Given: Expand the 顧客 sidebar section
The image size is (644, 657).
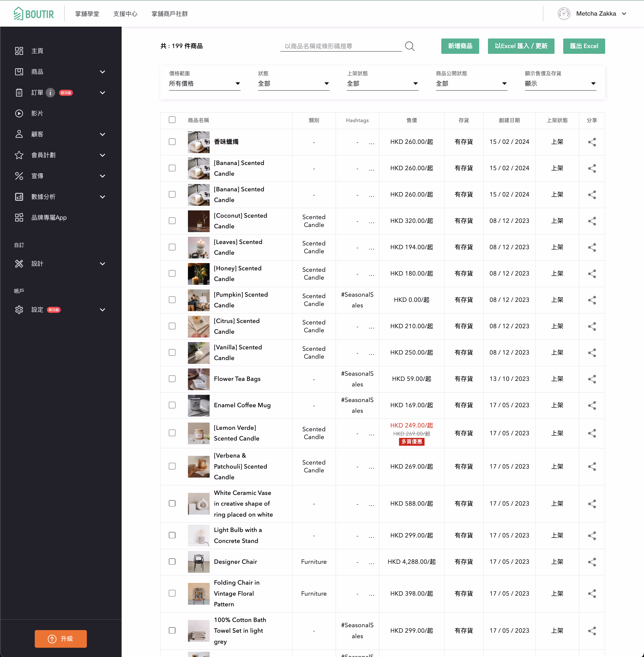Looking at the screenshot, I should tap(103, 134).
